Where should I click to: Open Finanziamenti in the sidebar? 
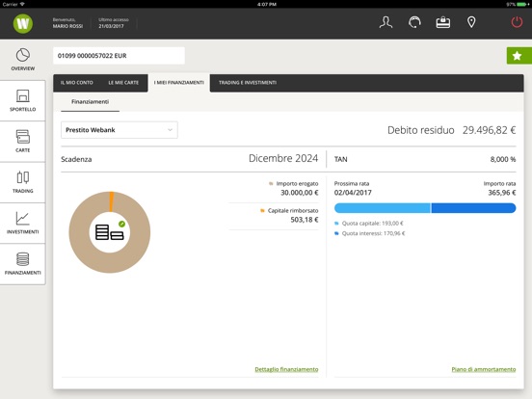click(x=23, y=264)
